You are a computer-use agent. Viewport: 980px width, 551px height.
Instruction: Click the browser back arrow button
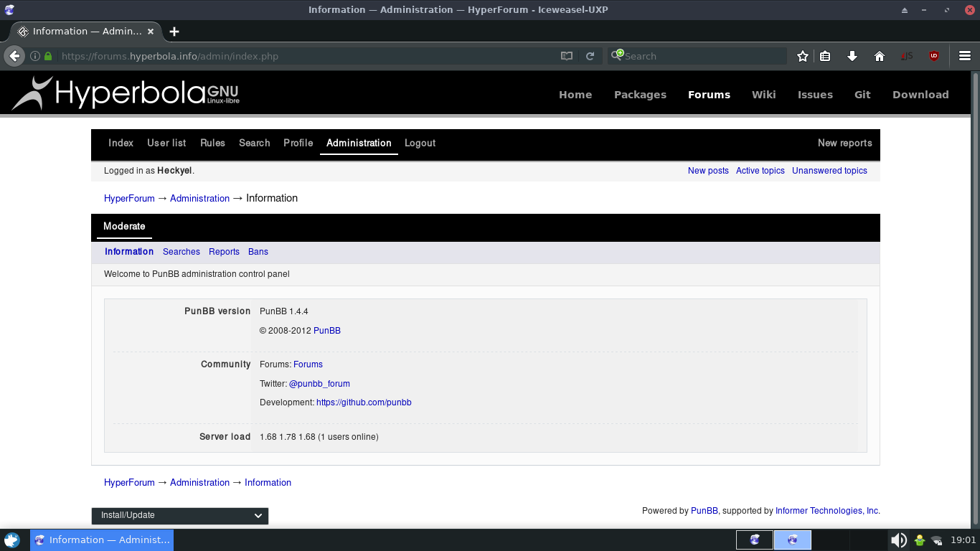[14, 56]
